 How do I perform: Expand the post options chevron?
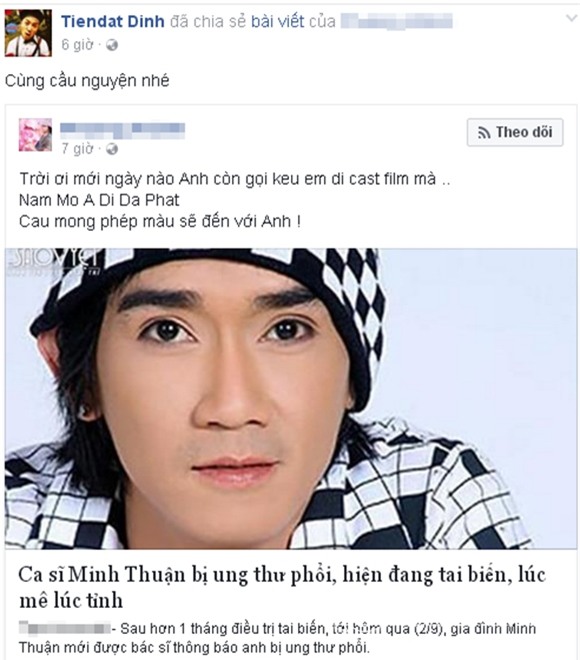(571, 18)
